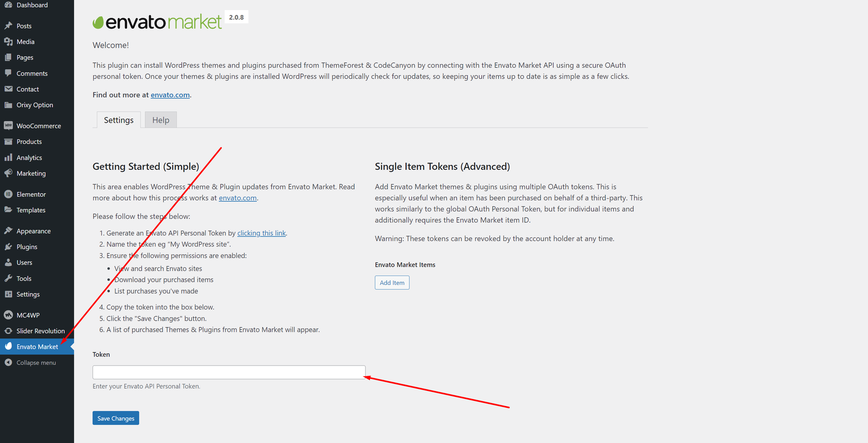868x443 pixels.
Task: Select the Settings tab
Action: coord(119,120)
